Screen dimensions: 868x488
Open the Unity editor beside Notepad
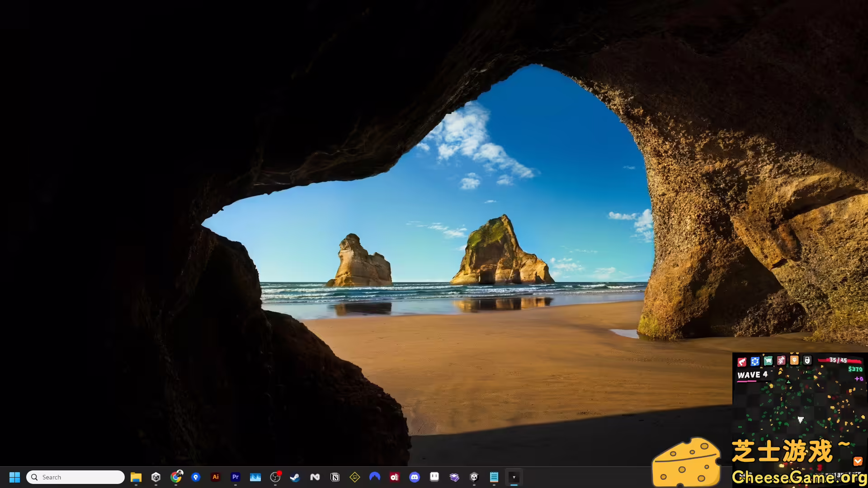(x=474, y=477)
